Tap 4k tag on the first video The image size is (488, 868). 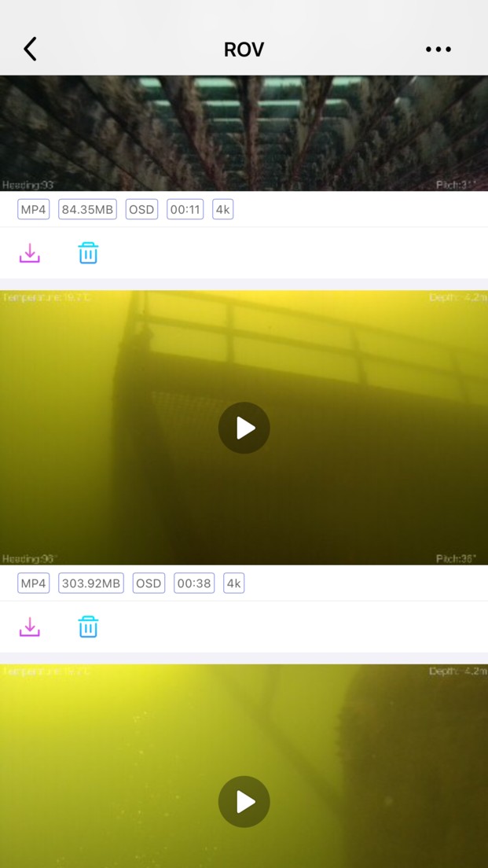[x=222, y=209]
